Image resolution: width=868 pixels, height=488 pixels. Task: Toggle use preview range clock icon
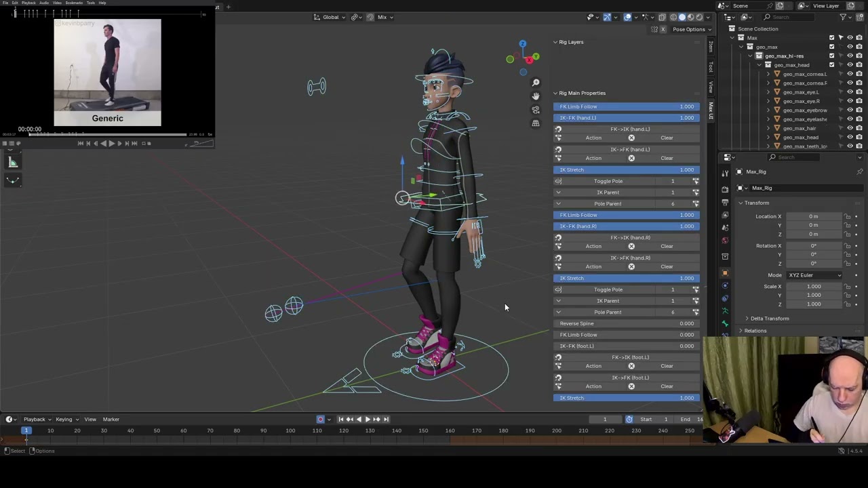(x=629, y=419)
